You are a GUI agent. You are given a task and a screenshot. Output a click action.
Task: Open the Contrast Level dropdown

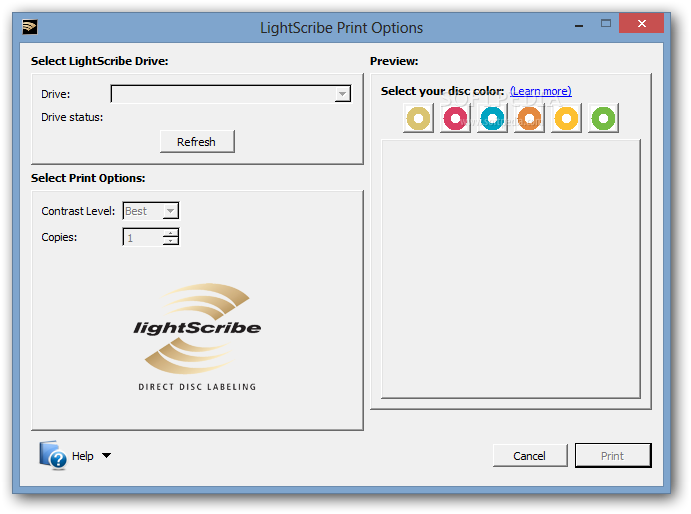[171, 211]
